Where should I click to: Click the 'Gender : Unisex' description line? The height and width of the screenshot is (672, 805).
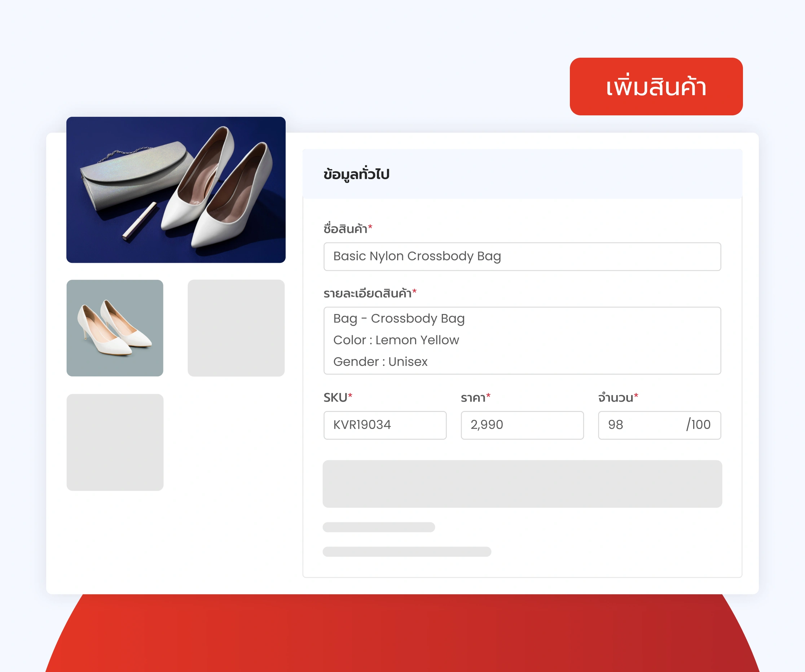(x=380, y=362)
